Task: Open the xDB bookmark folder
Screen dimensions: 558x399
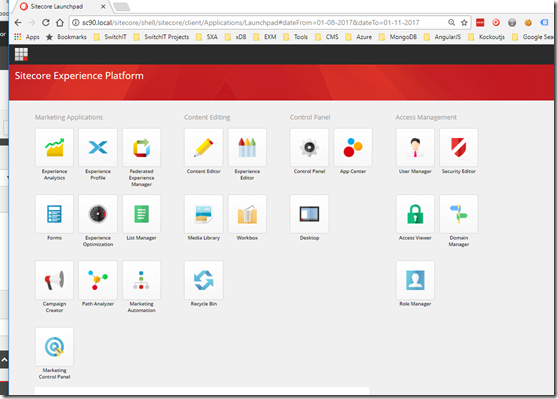Action: (x=236, y=37)
